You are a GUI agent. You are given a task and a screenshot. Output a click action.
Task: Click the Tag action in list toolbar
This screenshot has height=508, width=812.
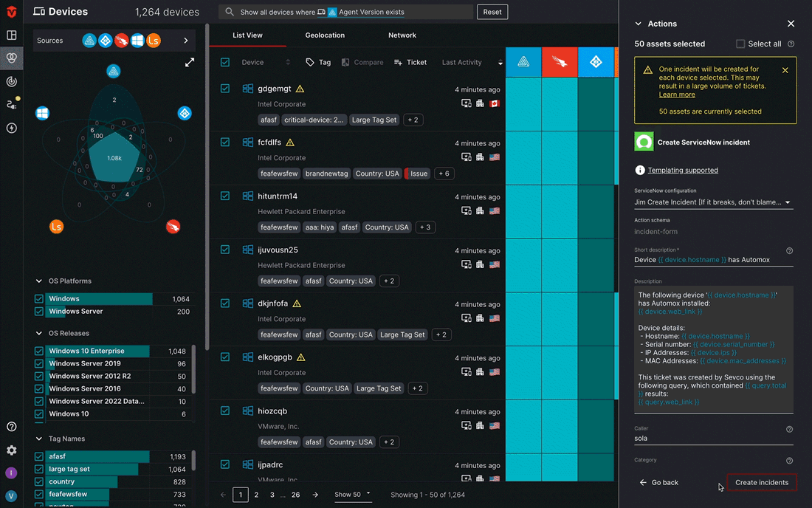[318, 62]
